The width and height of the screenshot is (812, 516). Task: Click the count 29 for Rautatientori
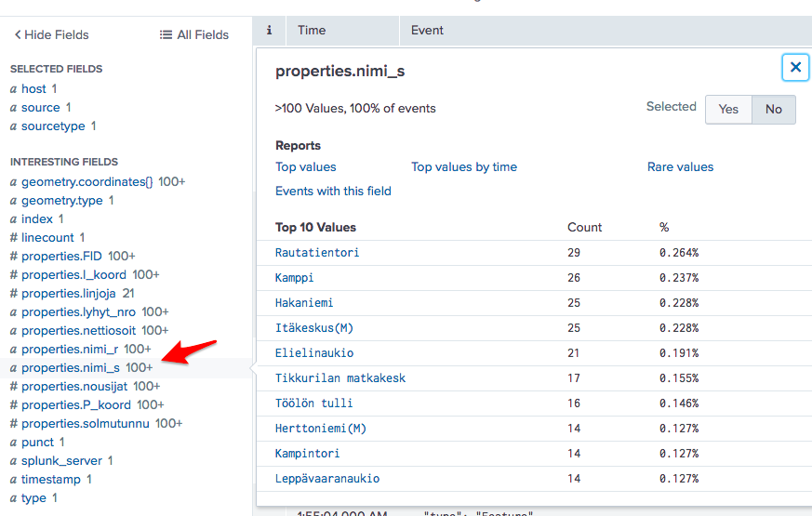(574, 253)
